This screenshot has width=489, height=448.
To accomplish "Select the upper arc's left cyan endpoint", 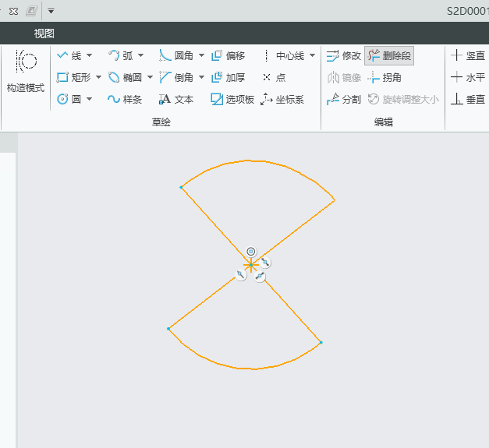I will point(181,187).
